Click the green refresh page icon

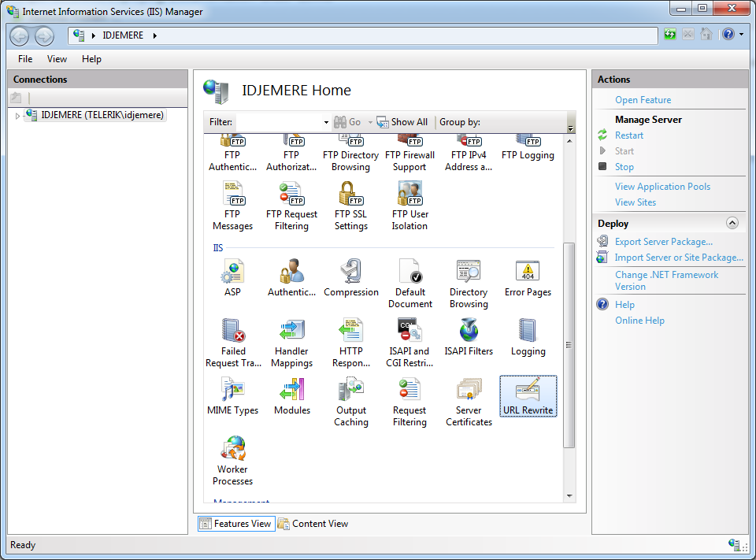669,34
